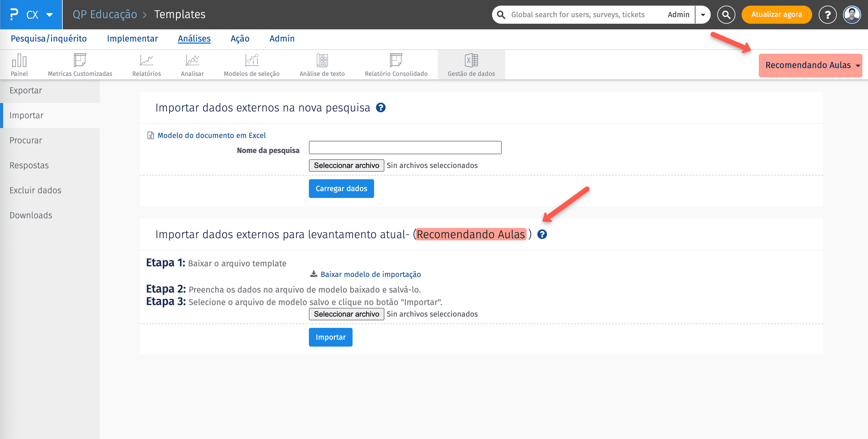The image size is (868, 439).
Task: Switch to the Implementar tab
Action: tap(132, 39)
